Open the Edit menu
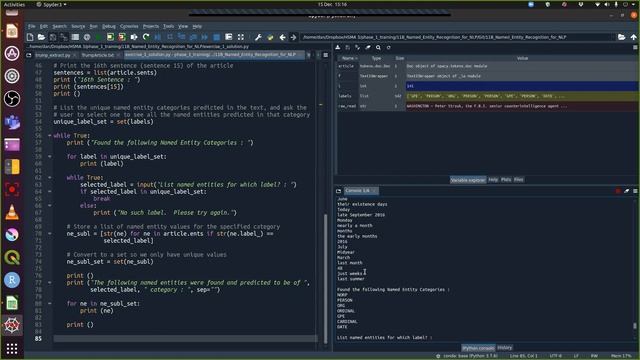Image resolution: width=640 pixels, height=360 pixels. click(x=44, y=26)
